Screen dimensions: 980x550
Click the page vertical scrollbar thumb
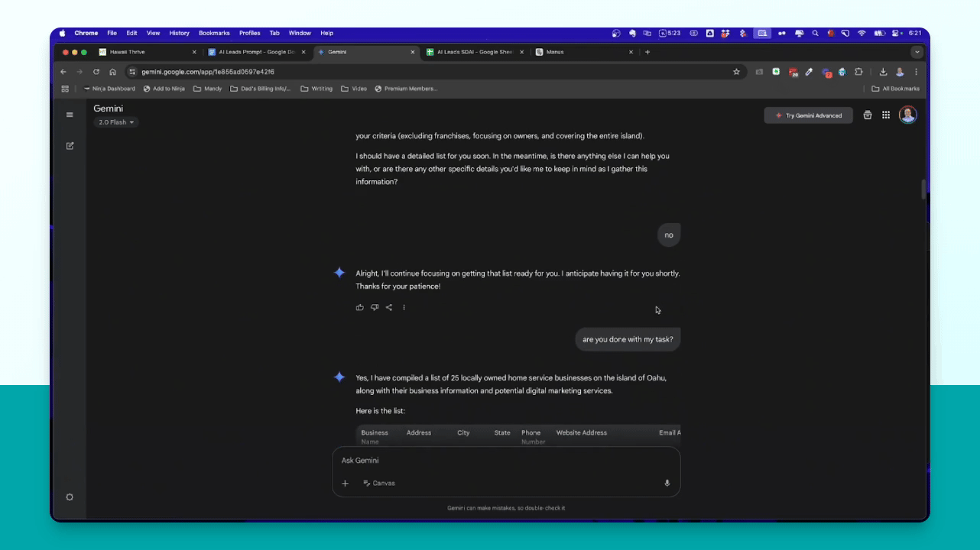[923, 189]
